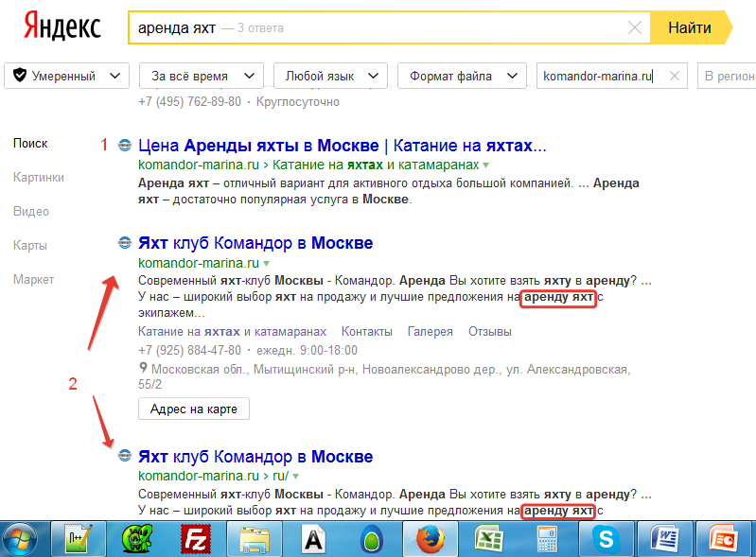The width and height of the screenshot is (756, 557).
Task: Clear the search query with the X icon
Action: (635, 28)
